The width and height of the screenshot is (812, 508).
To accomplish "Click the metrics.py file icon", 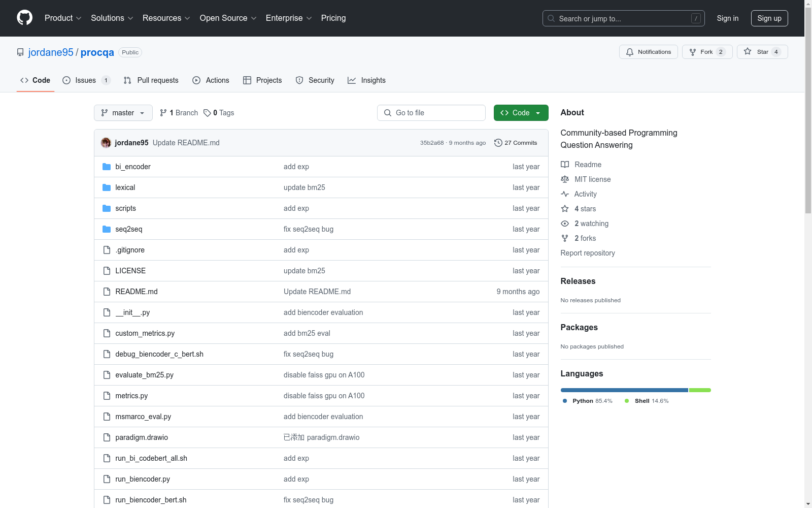I will click(107, 396).
